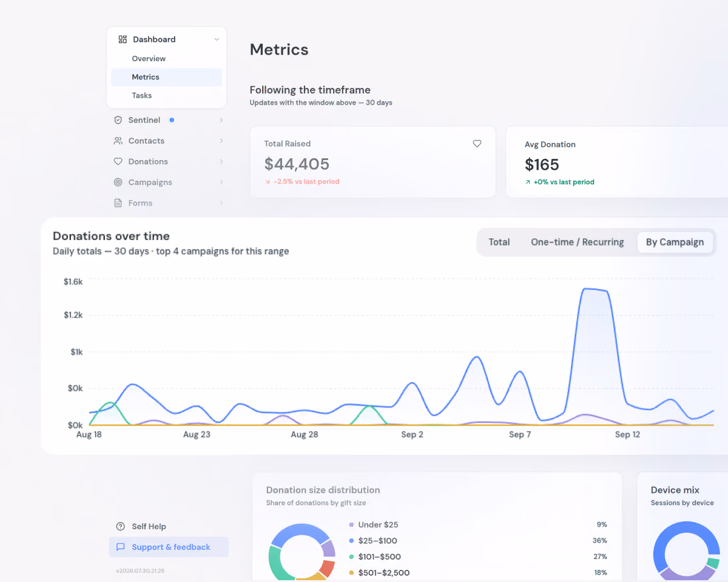Image resolution: width=728 pixels, height=582 pixels.
Task: Click the $25–$100 blue legend dot
Action: point(352,541)
